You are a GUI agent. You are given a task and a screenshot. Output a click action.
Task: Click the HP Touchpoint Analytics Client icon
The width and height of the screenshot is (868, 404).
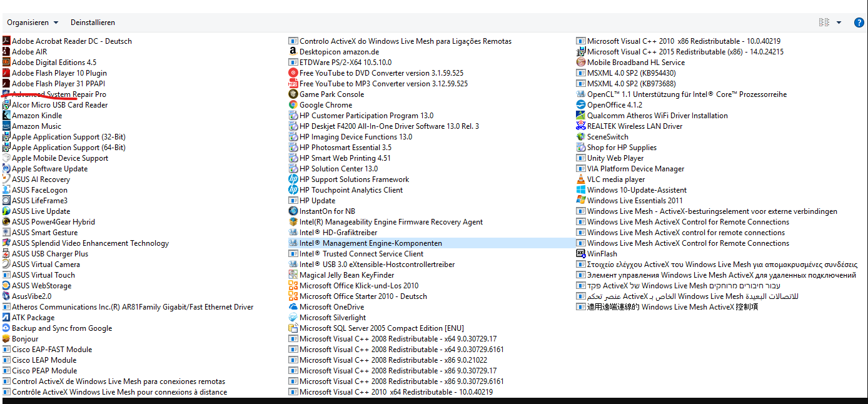coord(293,190)
